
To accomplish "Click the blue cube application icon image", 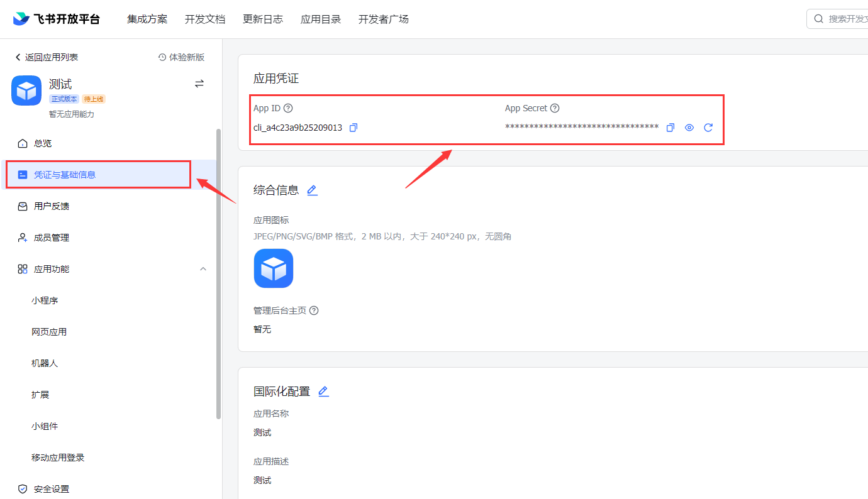I will click(274, 268).
